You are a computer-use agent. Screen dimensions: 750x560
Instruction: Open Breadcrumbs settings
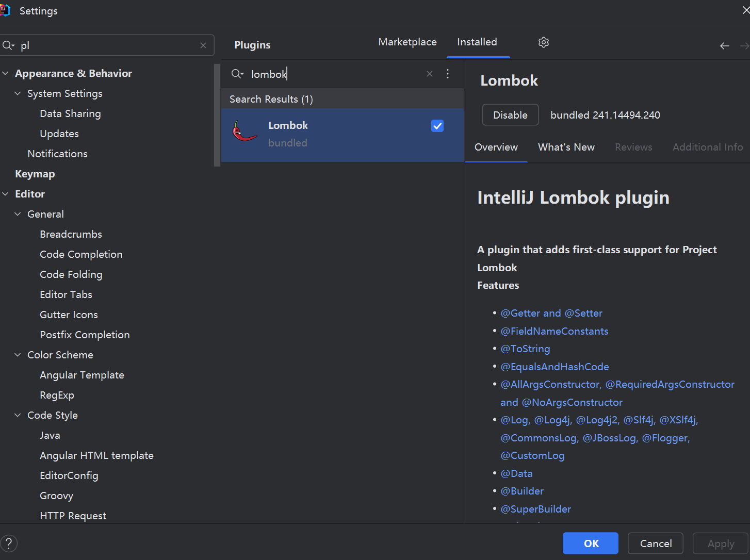(x=71, y=234)
